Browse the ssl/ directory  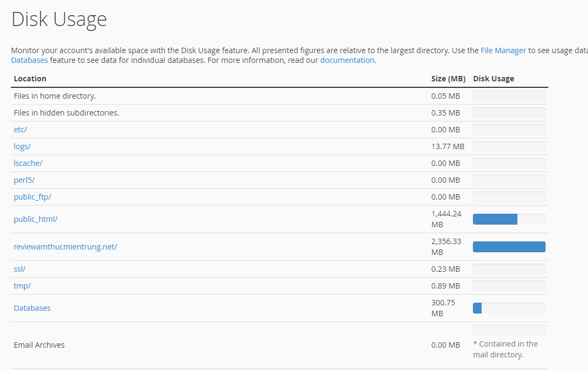[x=20, y=269]
